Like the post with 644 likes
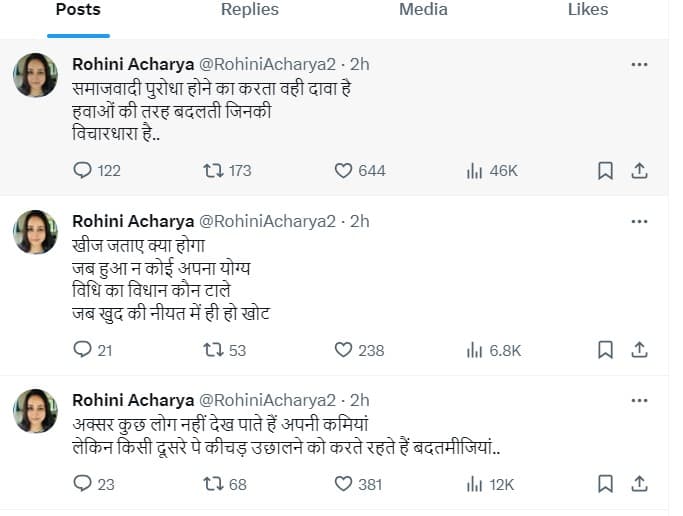The image size is (683, 516). pyautogui.click(x=344, y=171)
